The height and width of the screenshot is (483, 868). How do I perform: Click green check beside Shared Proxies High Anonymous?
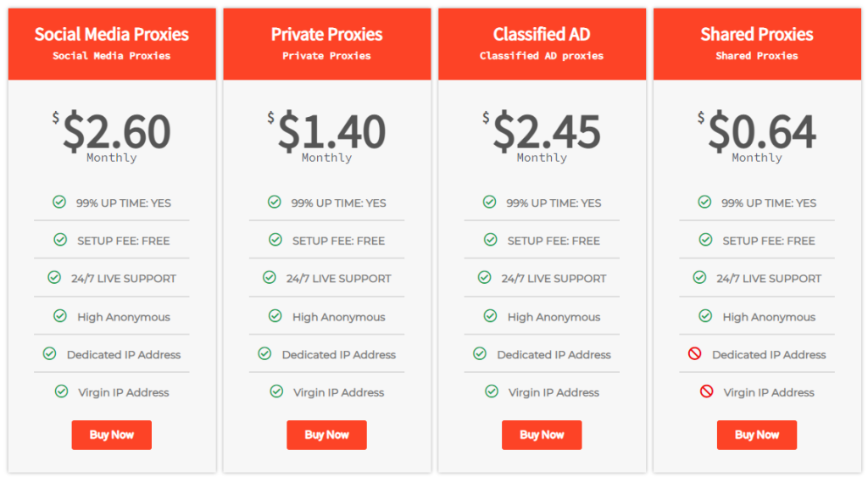point(705,316)
